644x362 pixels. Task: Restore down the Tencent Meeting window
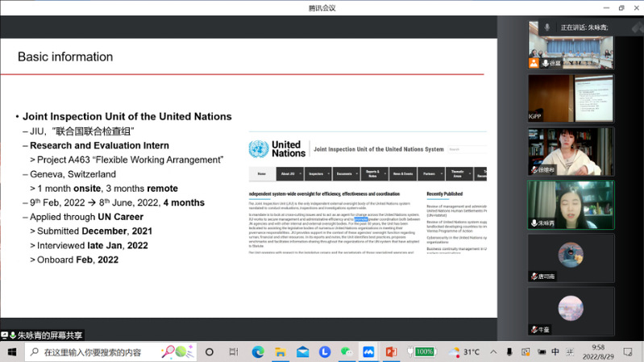pyautogui.click(x=621, y=8)
